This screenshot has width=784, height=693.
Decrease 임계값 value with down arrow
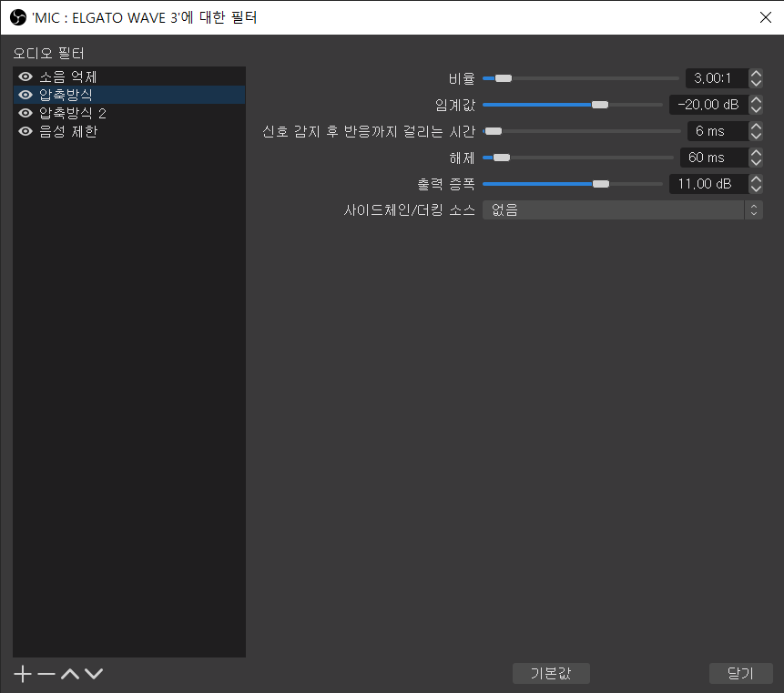[756, 109]
